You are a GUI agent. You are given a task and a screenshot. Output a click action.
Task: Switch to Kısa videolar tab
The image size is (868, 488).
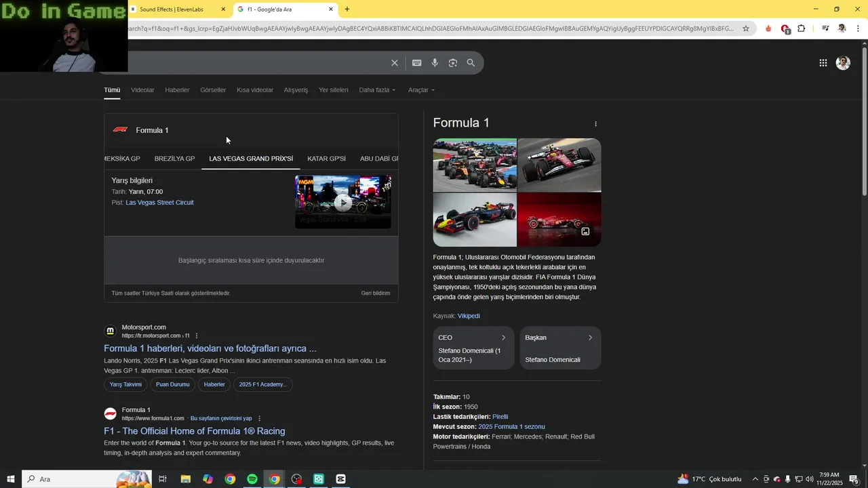tap(255, 90)
